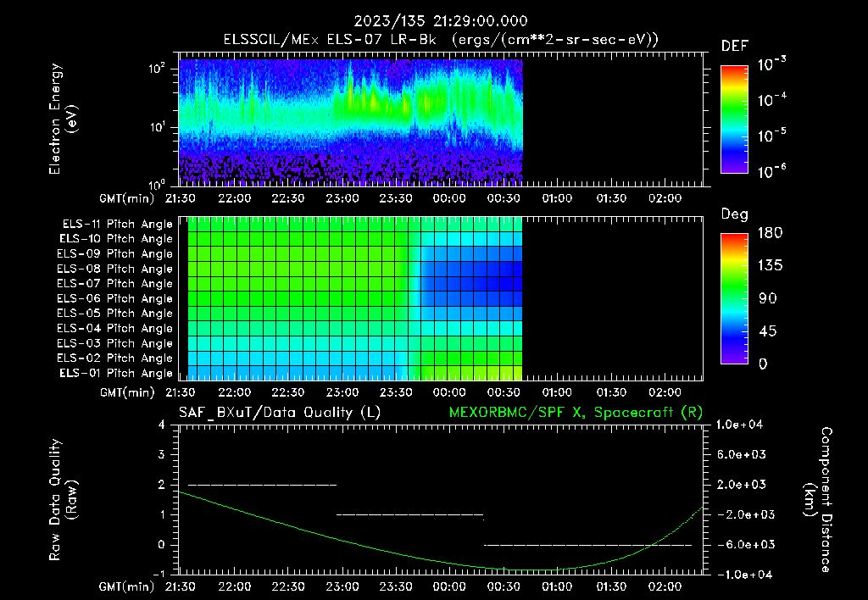Click ELS-04 Pitch Angle row label

click(x=115, y=328)
